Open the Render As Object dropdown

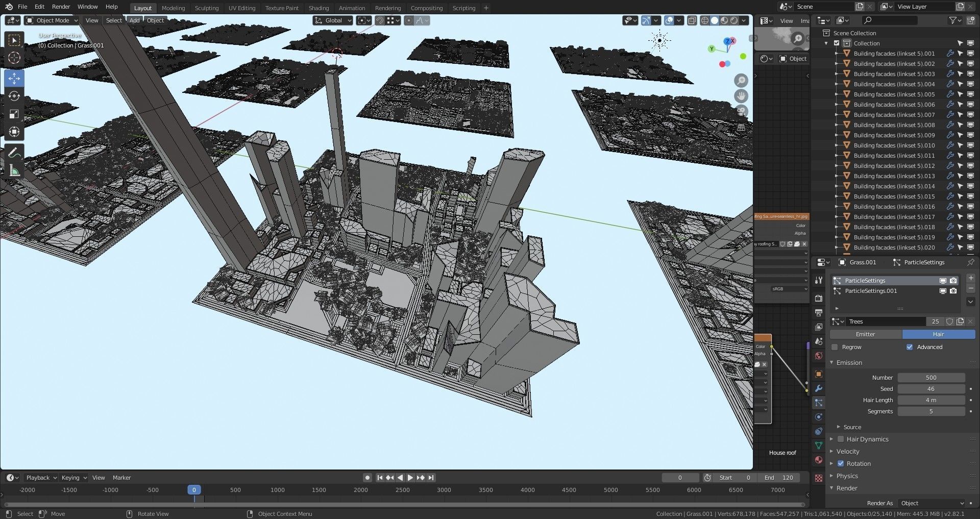[932, 503]
